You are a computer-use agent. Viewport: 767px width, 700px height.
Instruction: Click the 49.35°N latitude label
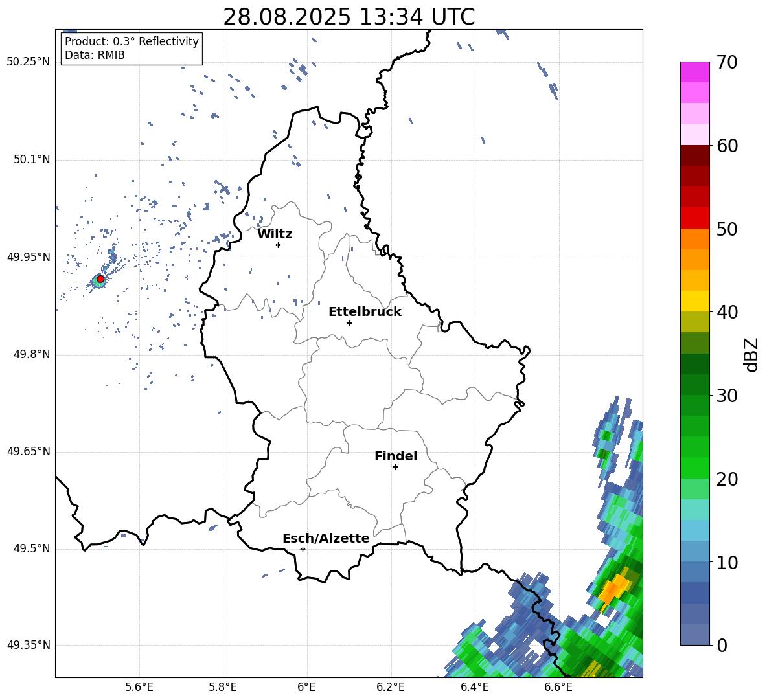29,645
